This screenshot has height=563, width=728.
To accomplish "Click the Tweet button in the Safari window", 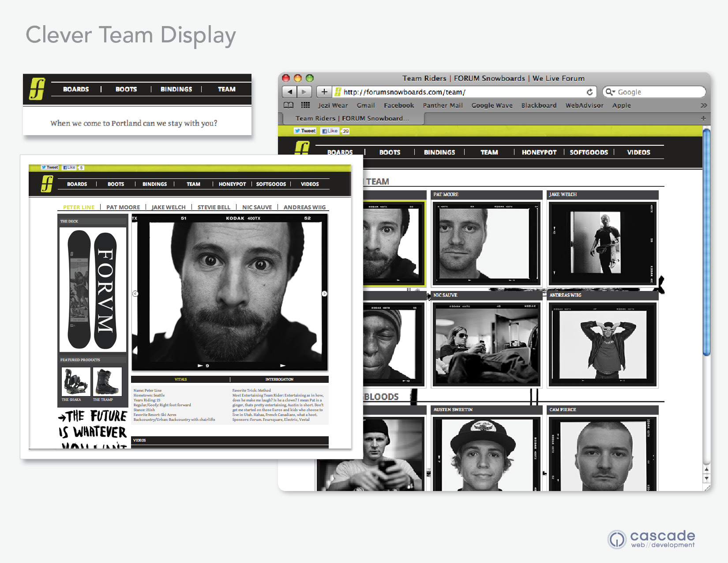I will coord(305,131).
